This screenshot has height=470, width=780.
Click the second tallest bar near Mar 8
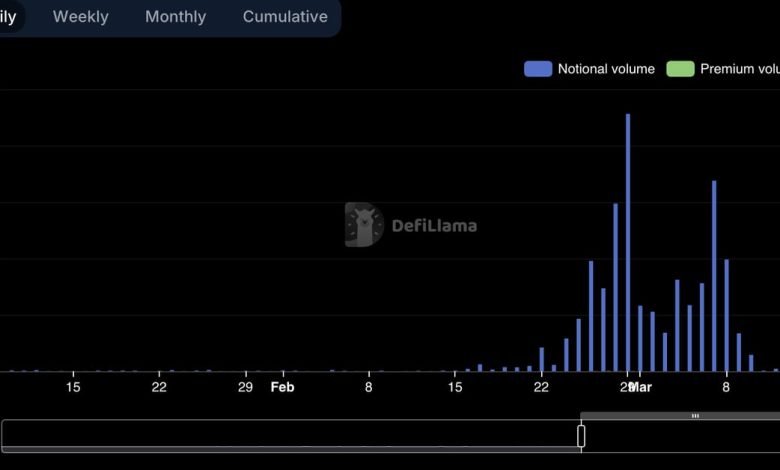(x=714, y=275)
